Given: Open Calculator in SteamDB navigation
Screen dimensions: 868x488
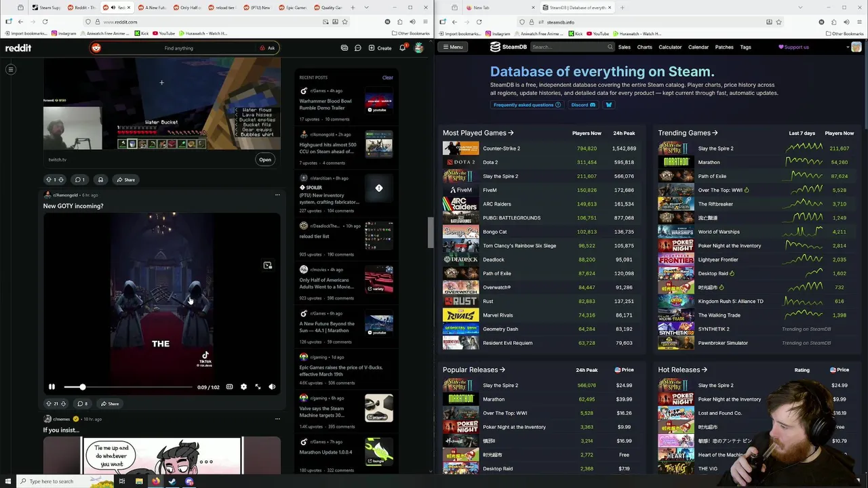Looking at the screenshot, I should (x=670, y=47).
